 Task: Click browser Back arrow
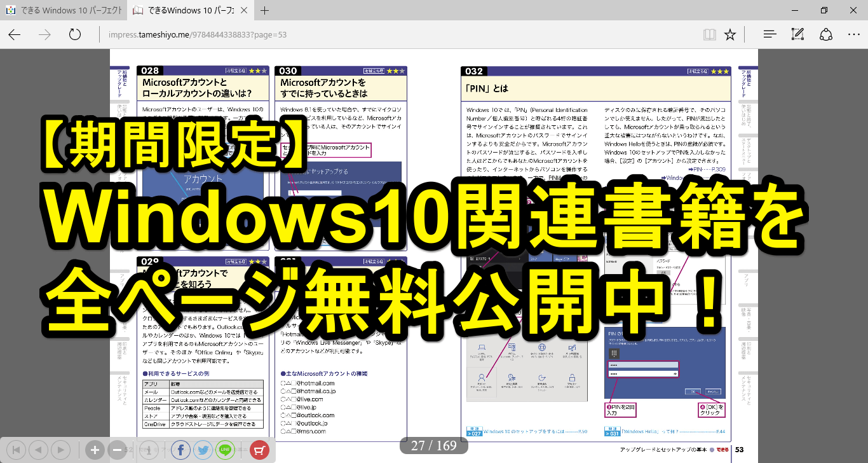(x=15, y=34)
